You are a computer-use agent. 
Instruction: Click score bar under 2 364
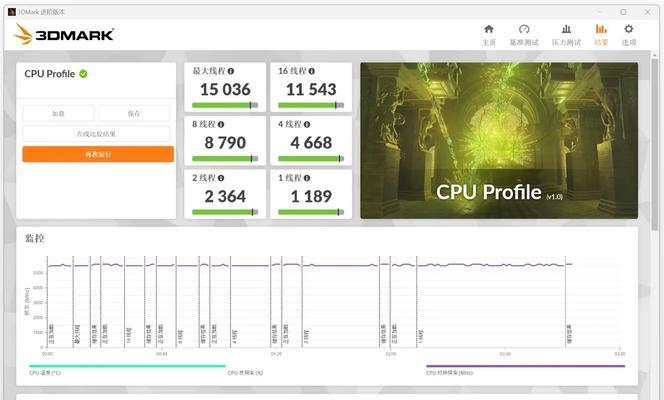tap(225, 212)
